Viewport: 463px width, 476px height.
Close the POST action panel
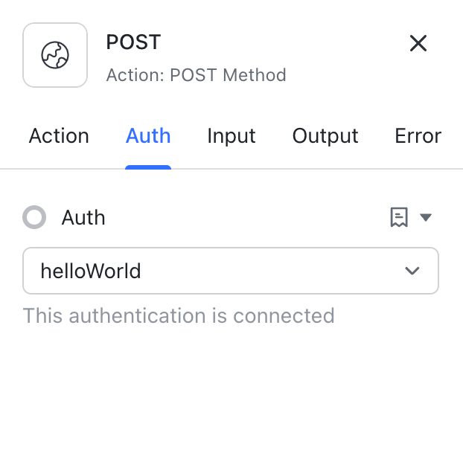(x=418, y=43)
